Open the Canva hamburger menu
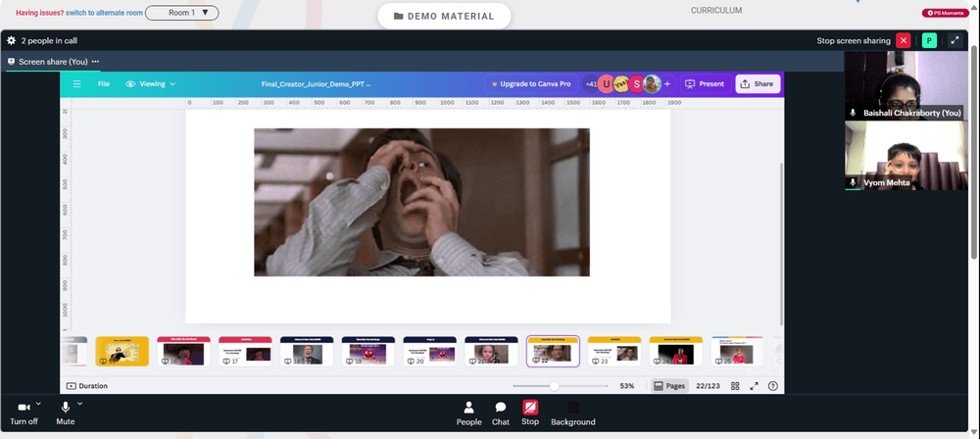 pos(76,84)
